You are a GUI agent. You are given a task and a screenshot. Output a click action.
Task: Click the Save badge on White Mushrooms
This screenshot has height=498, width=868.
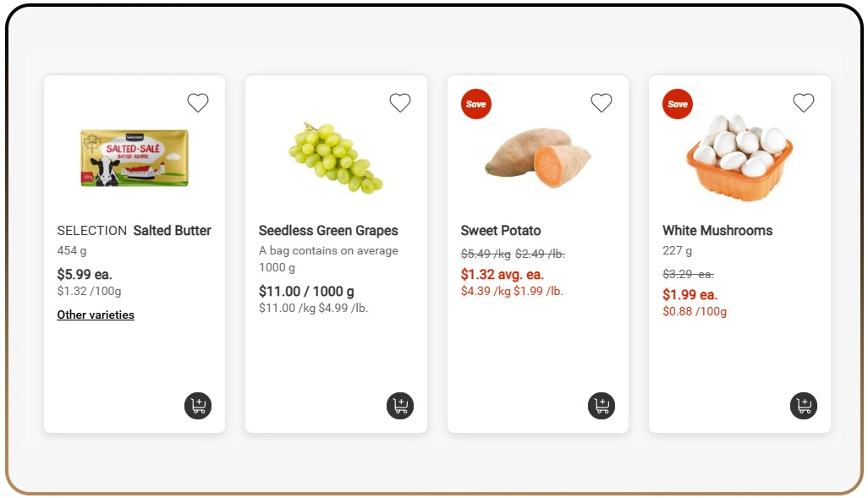[x=677, y=104]
